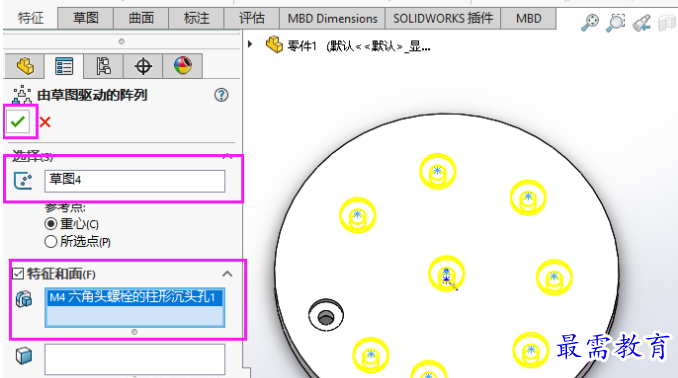Select the 所选点(P) reference point option
This screenshot has height=378, width=678.
[51, 241]
